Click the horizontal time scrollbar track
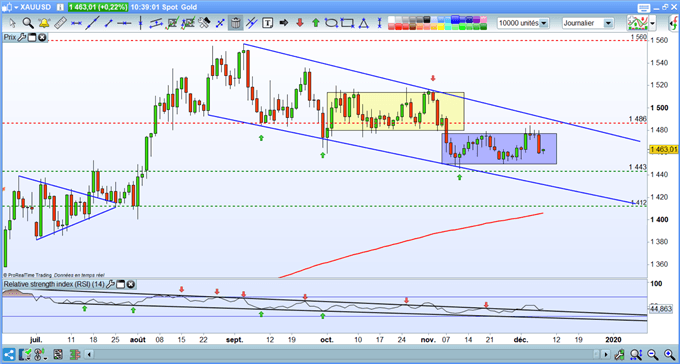This screenshot has width=680, height=364. (x=347, y=354)
